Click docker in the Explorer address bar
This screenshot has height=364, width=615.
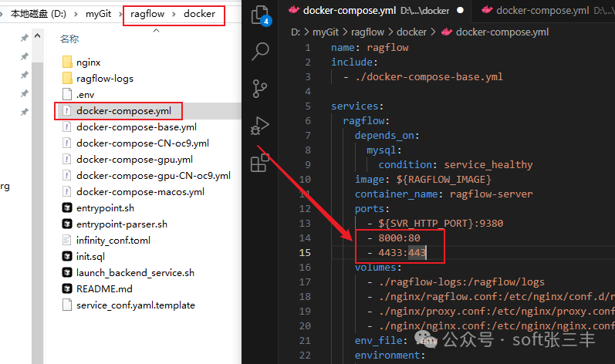[x=199, y=14]
